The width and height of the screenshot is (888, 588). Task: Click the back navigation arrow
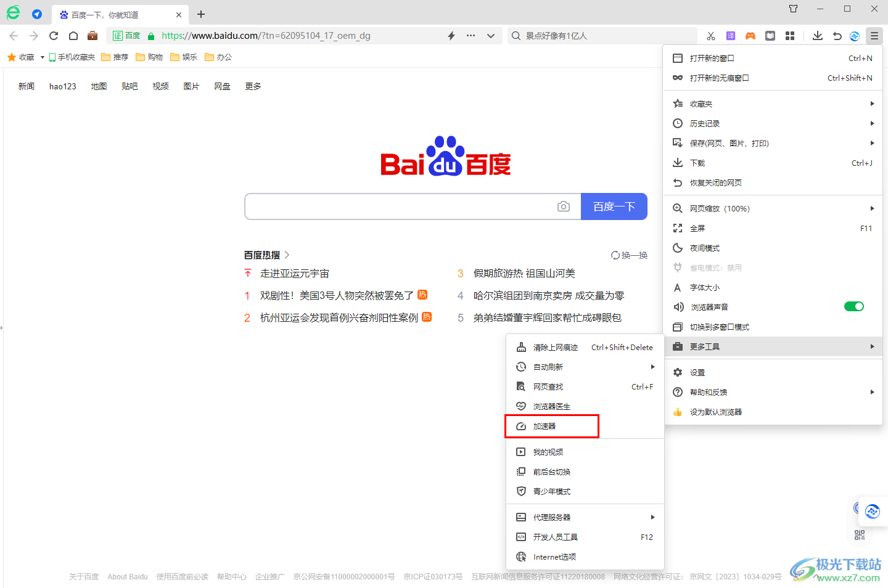tap(14, 36)
